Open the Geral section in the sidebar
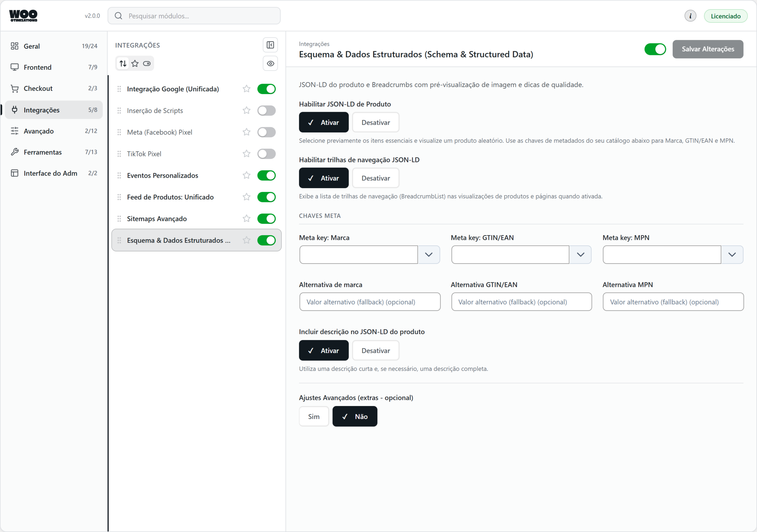Screen dimensions: 757x532 pyautogui.click(x=54, y=46)
